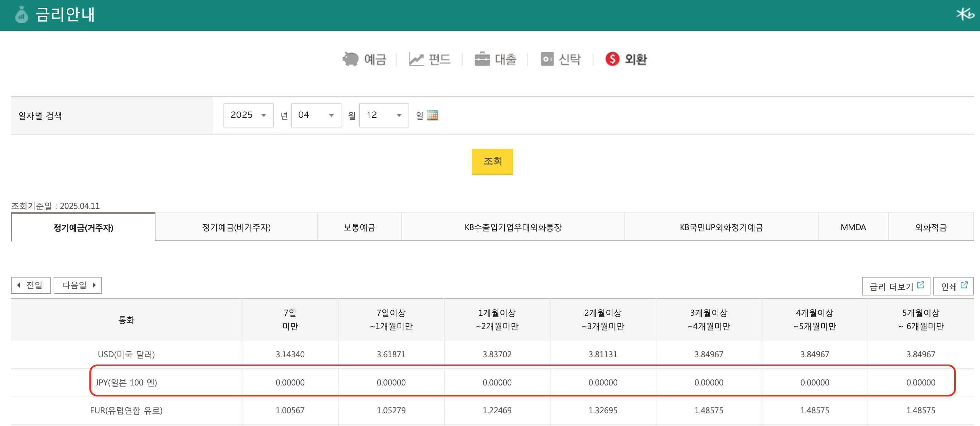Expand the 04 month dropdown
This screenshot has height=426, width=980.
click(x=316, y=115)
